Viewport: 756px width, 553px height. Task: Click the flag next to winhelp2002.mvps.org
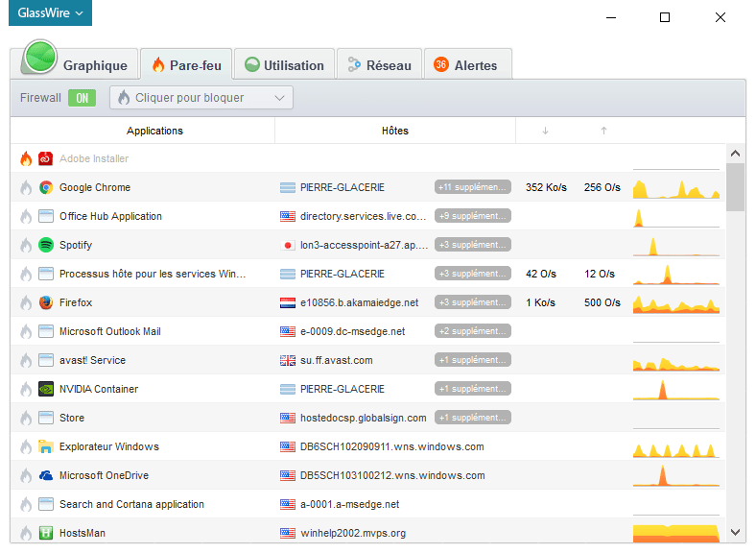288,533
